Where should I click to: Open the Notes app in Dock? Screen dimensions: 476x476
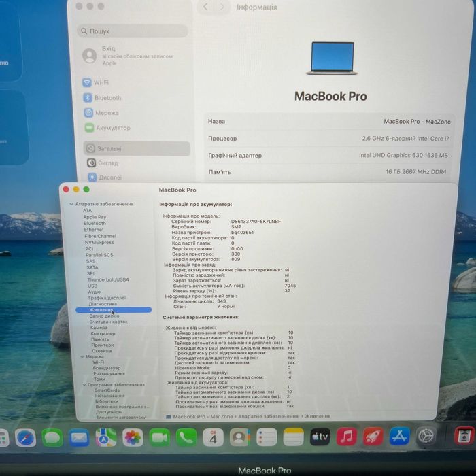click(293, 437)
